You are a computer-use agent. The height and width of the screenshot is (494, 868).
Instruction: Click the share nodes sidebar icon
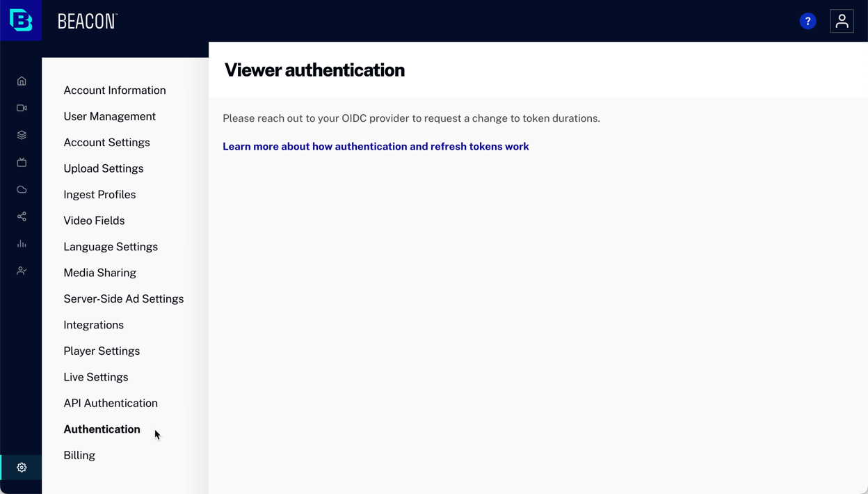[22, 217]
